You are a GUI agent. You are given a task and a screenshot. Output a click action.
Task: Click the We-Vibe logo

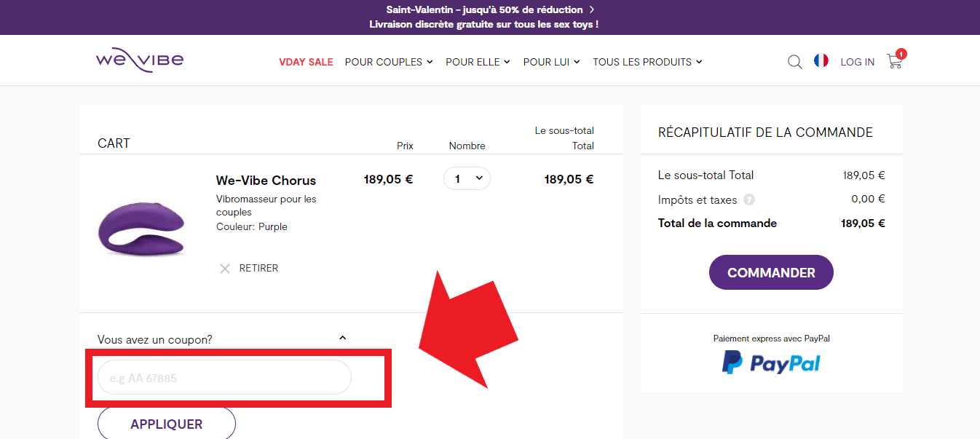[x=140, y=60]
